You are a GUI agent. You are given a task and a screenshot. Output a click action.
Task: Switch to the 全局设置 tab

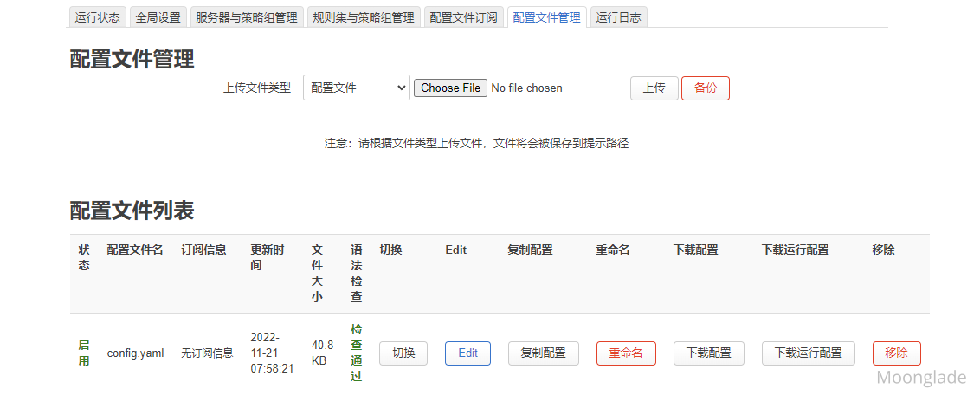[x=158, y=17]
